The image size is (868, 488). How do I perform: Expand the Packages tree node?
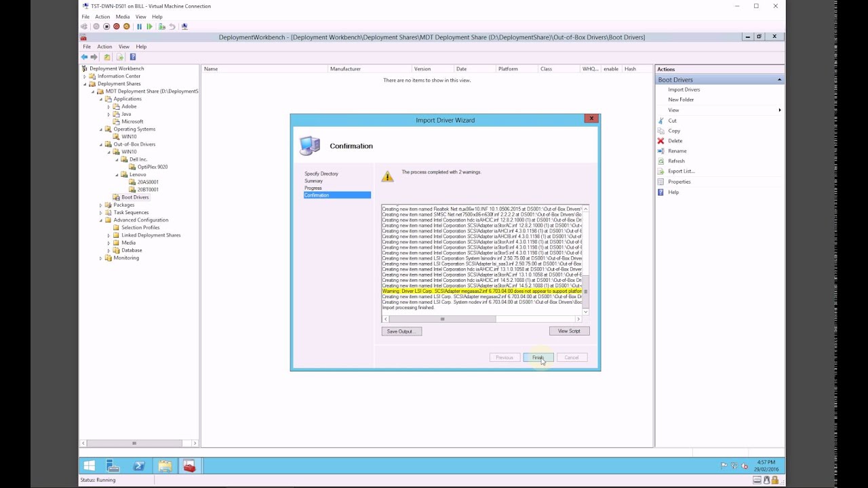pos(101,205)
